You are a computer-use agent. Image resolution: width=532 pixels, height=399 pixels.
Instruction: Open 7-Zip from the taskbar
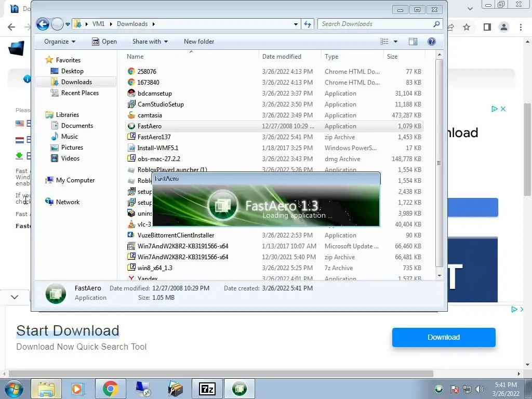coord(207,389)
